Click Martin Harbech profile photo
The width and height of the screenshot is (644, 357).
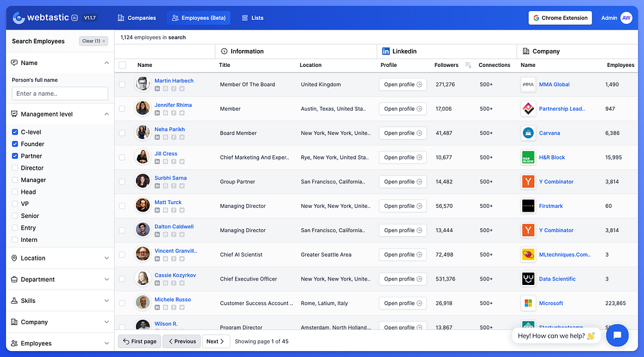pyautogui.click(x=143, y=84)
